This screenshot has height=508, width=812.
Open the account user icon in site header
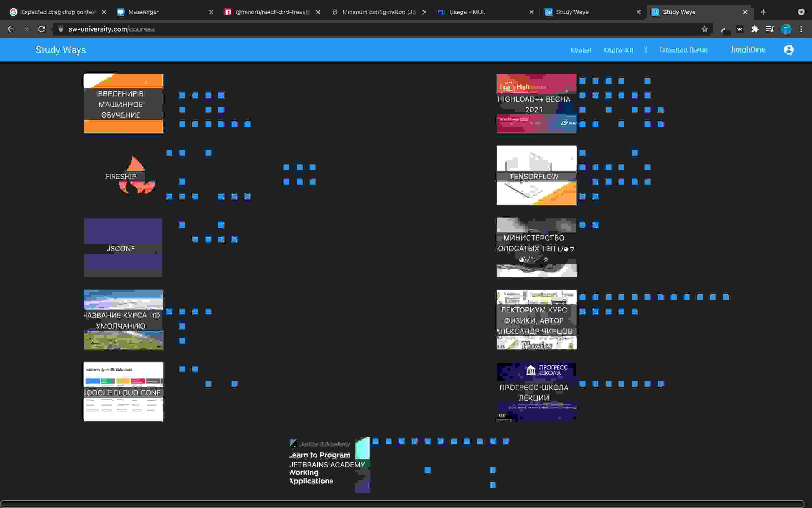point(789,50)
